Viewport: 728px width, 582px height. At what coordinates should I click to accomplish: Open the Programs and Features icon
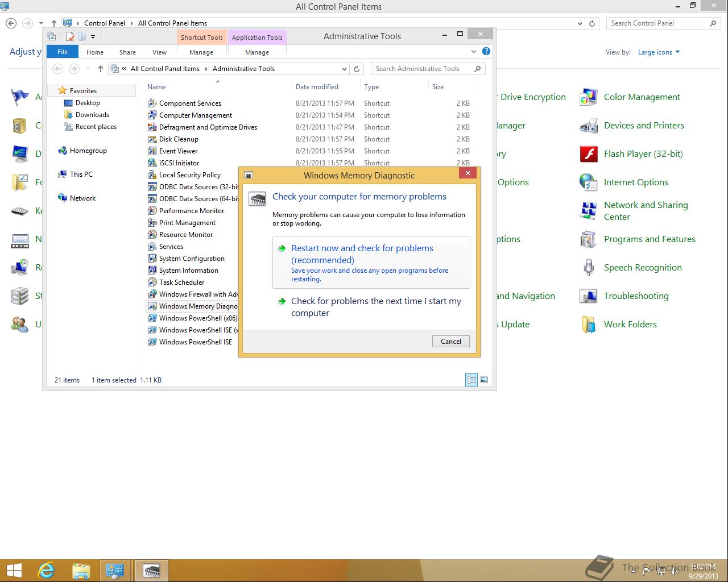pos(588,239)
